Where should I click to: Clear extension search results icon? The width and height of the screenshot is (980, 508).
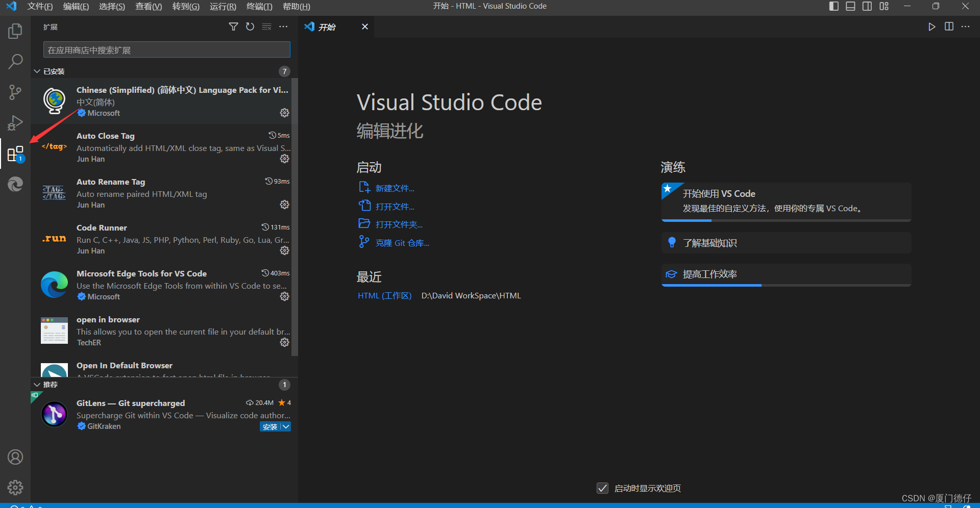coord(266,27)
